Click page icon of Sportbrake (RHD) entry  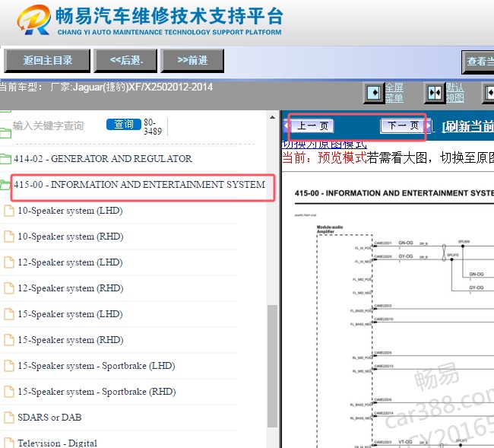point(9,392)
